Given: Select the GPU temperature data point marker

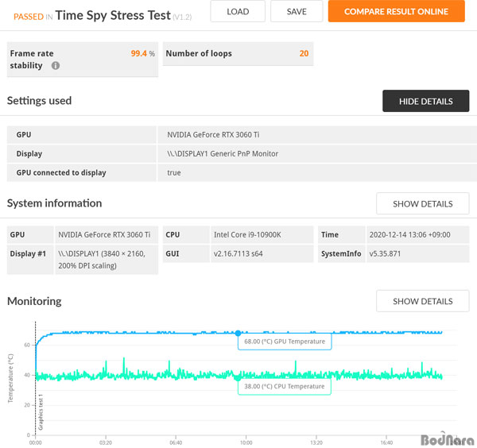Looking at the screenshot, I should 238,333.
